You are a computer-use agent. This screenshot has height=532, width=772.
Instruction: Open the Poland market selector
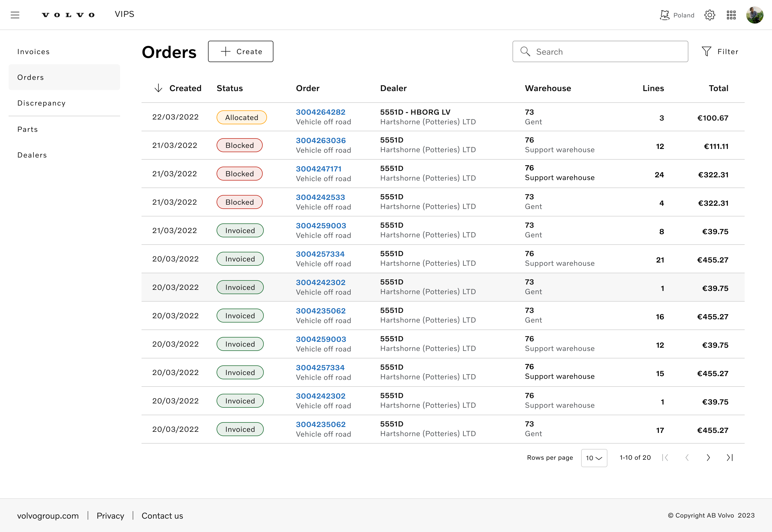(677, 15)
